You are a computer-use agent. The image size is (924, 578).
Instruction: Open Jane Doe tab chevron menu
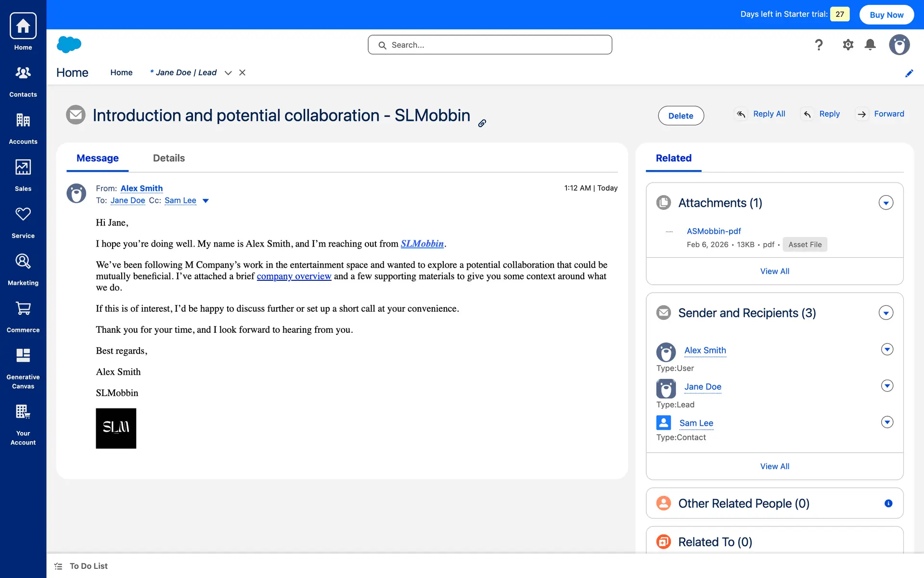[x=228, y=73]
